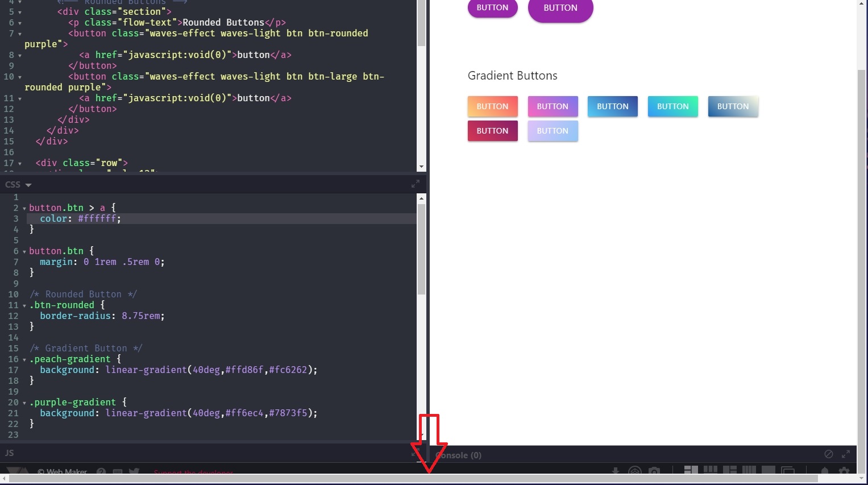Click the HTML pane scroll-down arrow
Image resolution: width=868 pixels, height=485 pixels.
click(421, 167)
